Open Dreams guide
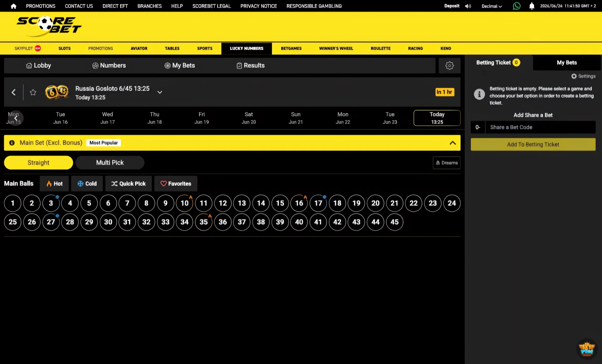 [x=446, y=163]
